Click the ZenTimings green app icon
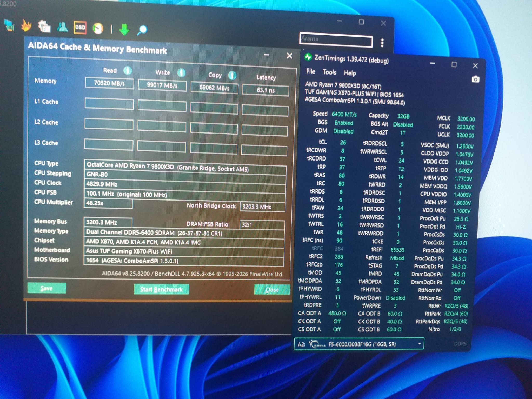Screen dimensions: 532x399 tap(308, 57)
